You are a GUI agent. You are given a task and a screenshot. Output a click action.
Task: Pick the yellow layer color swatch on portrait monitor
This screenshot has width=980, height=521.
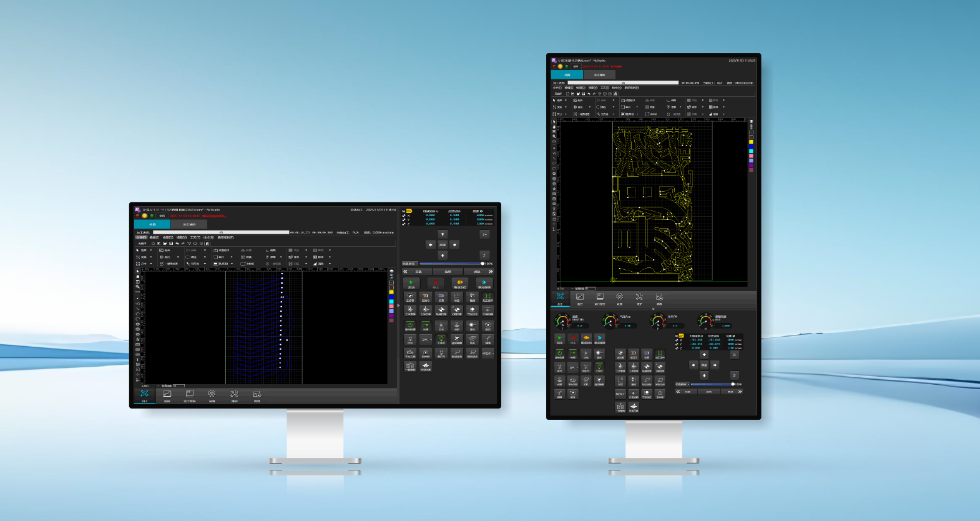point(751,142)
